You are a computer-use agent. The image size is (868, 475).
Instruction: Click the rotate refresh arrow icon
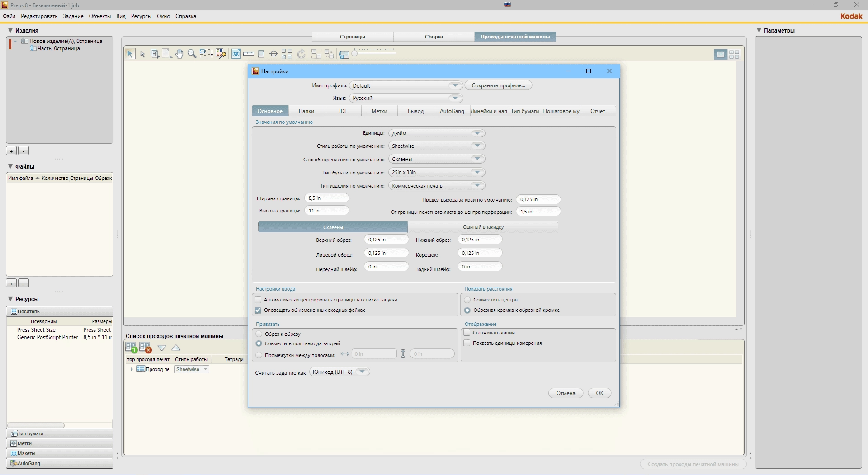pos(302,54)
